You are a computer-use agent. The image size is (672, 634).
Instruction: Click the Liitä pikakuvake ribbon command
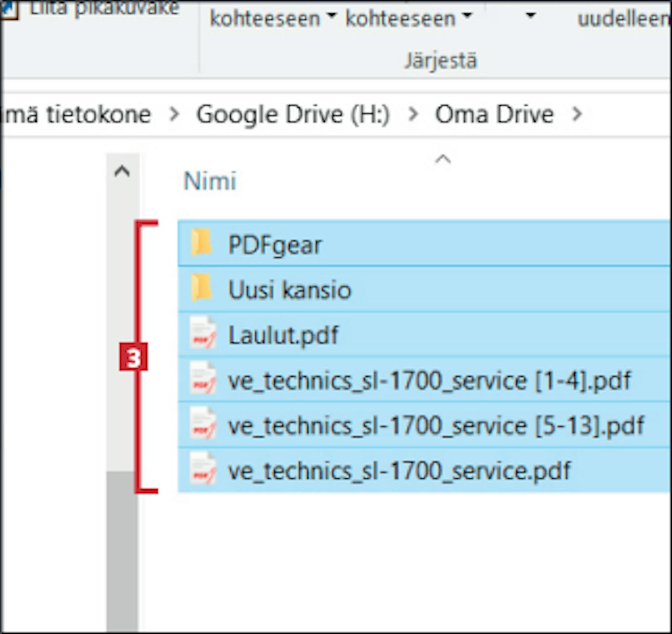[104, 8]
